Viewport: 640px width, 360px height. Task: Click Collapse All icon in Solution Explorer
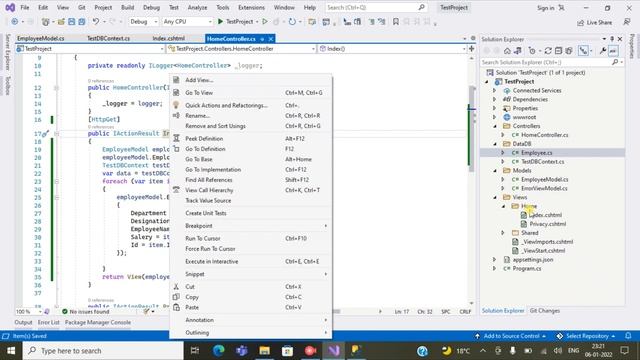pos(558,51)
